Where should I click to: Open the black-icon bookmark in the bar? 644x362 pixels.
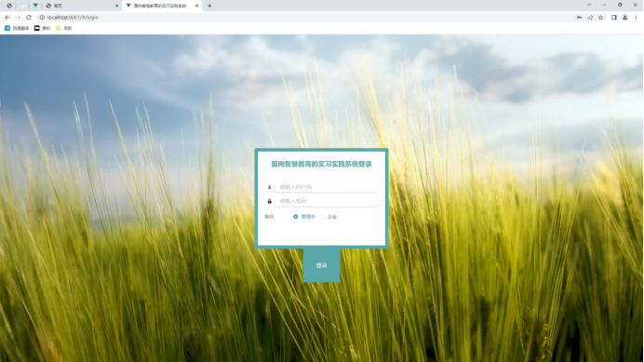(x=42, y=28)
